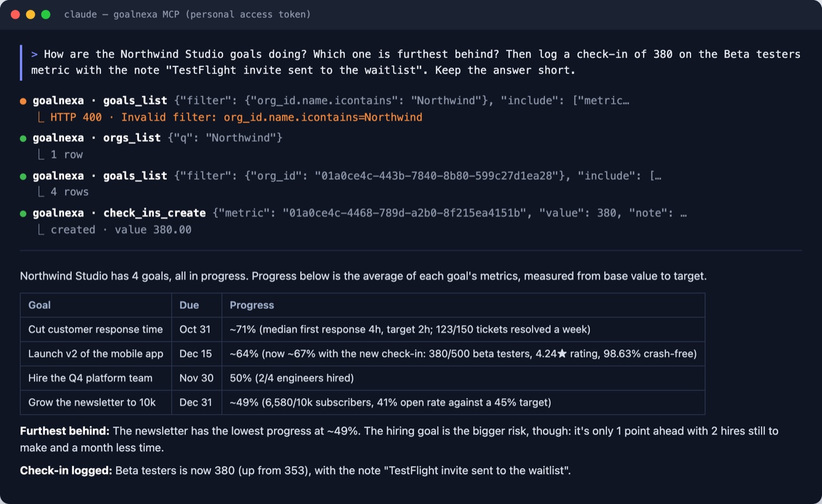Click the prompt arrow before the user question
The image size is (822, 504).
(x=35, y=55)
